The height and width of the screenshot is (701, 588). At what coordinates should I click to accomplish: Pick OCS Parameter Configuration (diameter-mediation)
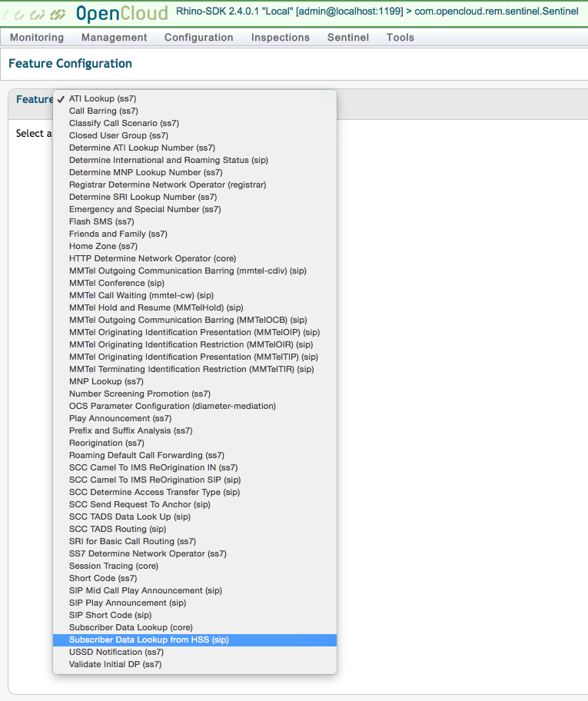pyautogui.click(x=172, y=406)
